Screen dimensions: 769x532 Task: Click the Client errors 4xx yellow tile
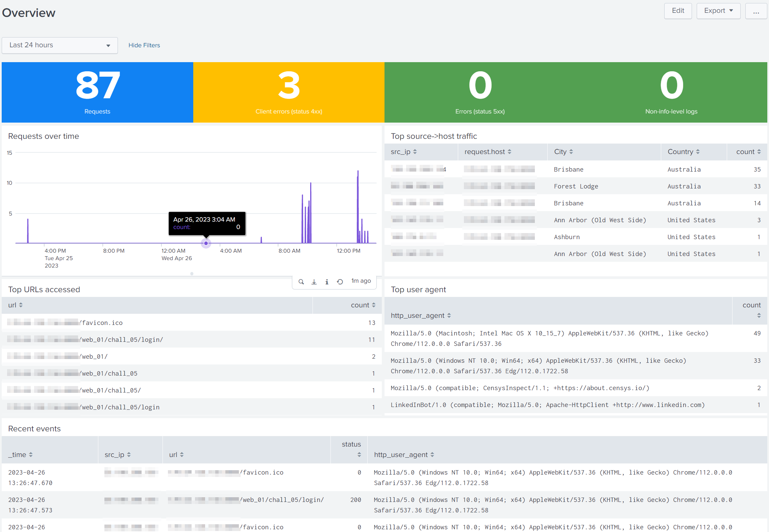pos(289,92)
